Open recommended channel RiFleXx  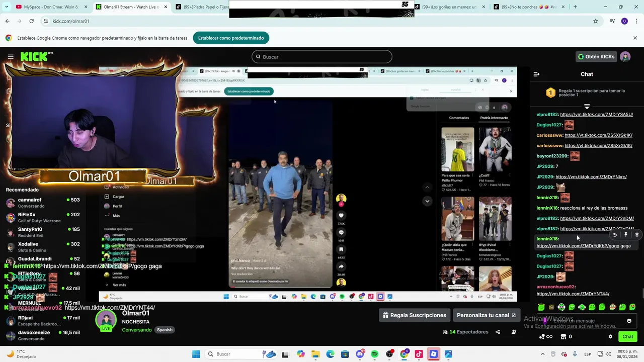click(43, 217)
